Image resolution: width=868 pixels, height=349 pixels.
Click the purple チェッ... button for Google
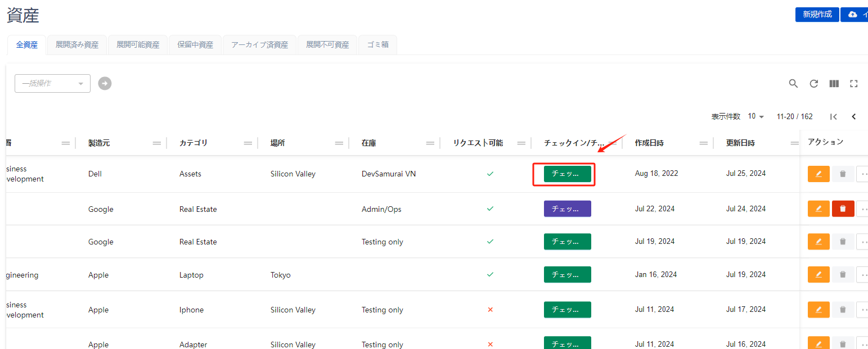(x=567, y=209)
